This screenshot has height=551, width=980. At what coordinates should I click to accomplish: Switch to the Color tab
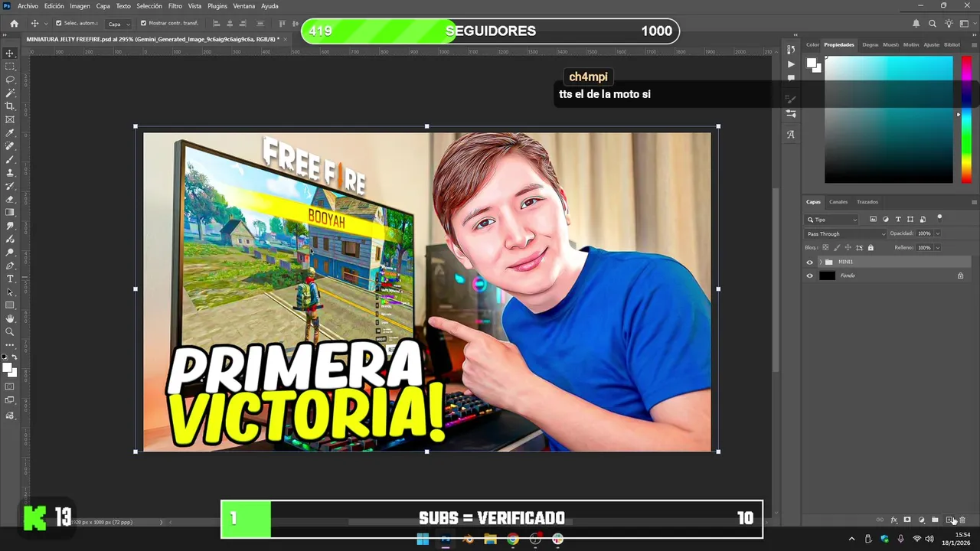tap(812, 44)
